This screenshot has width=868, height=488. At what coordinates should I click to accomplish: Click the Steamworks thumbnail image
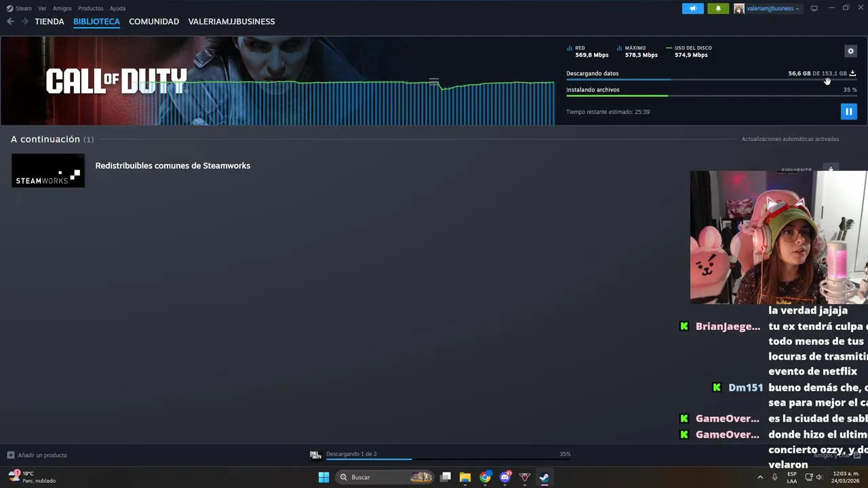tap(48, 170)
